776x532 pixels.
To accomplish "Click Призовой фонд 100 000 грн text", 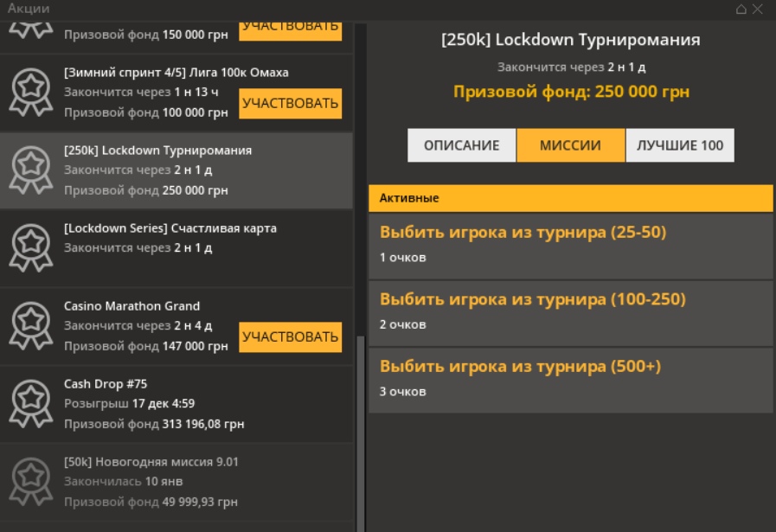I will coord(146,112).
